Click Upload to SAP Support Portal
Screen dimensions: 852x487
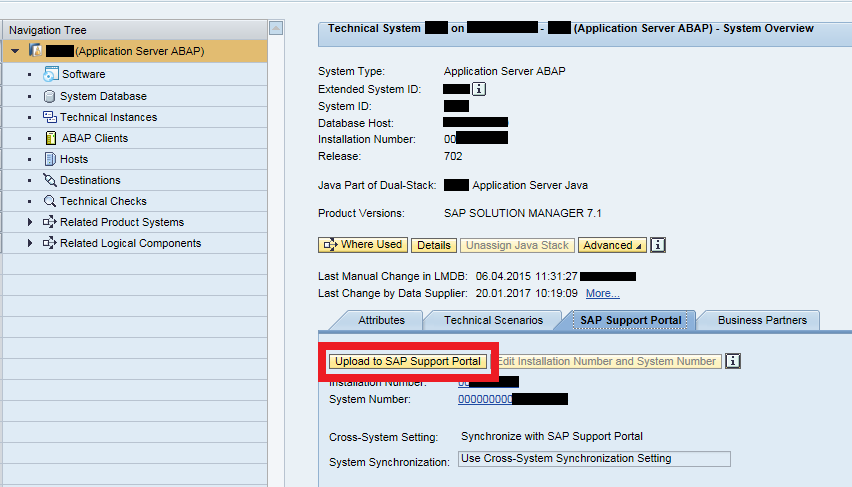[x=408, y=361]
